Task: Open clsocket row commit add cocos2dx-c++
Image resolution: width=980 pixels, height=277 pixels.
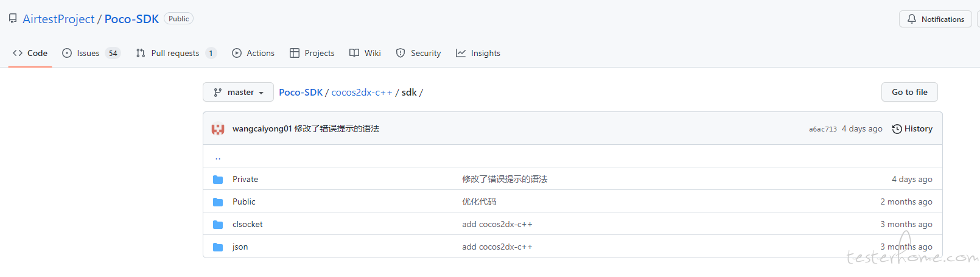Action: coord(497,224)
